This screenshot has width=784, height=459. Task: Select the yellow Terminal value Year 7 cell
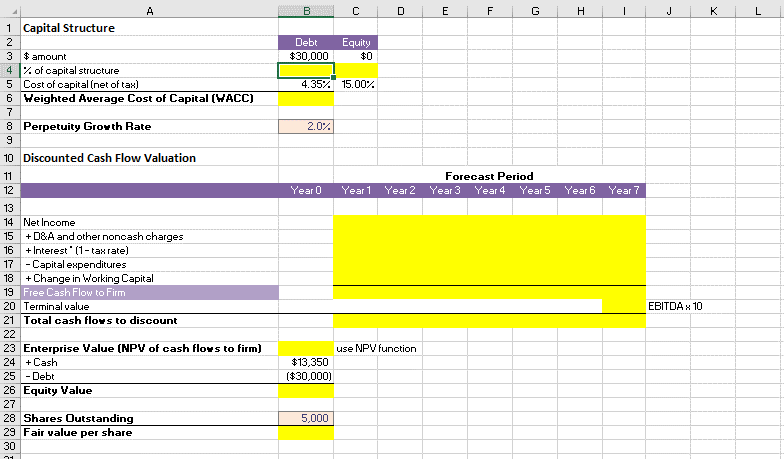(624, 306)
